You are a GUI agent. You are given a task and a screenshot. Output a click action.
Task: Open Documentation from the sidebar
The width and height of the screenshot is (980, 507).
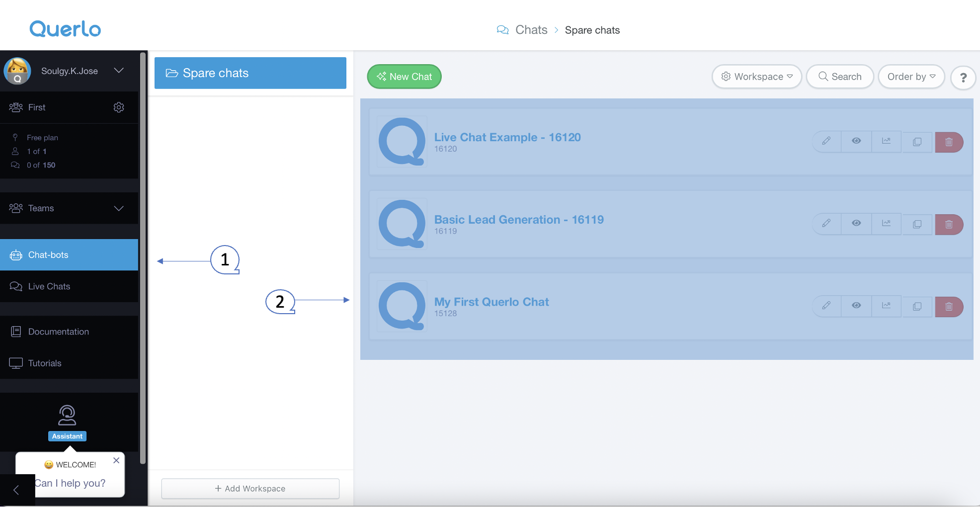click(x=58, y=332)
